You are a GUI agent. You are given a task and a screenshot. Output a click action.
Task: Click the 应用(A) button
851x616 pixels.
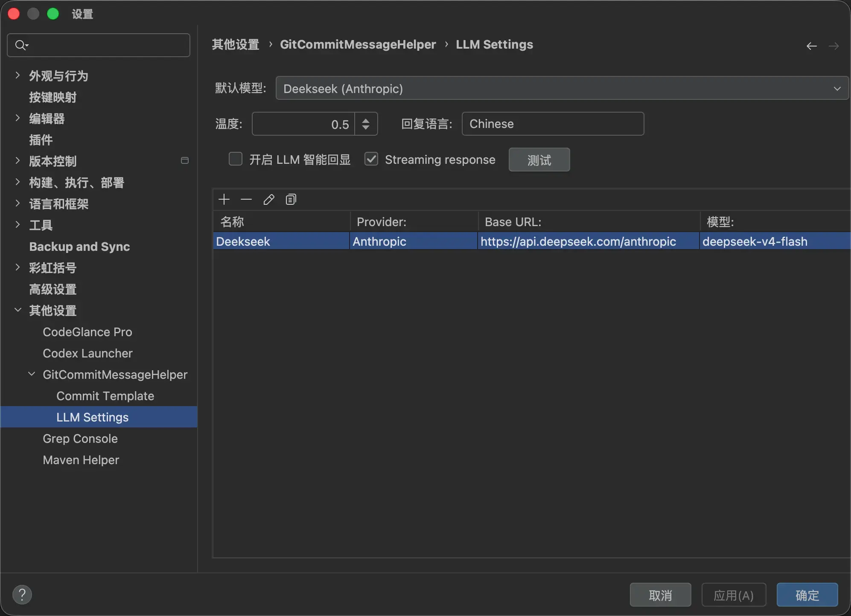coord(734,595)
